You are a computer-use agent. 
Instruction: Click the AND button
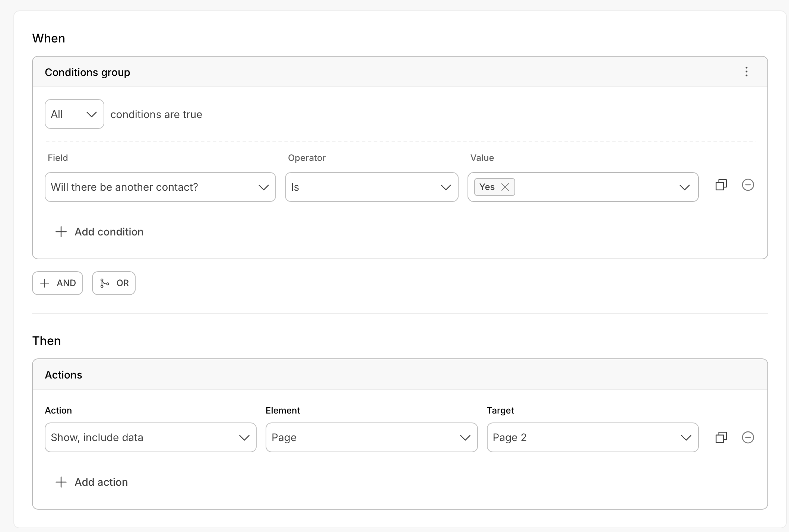click(x=58, y=283)
